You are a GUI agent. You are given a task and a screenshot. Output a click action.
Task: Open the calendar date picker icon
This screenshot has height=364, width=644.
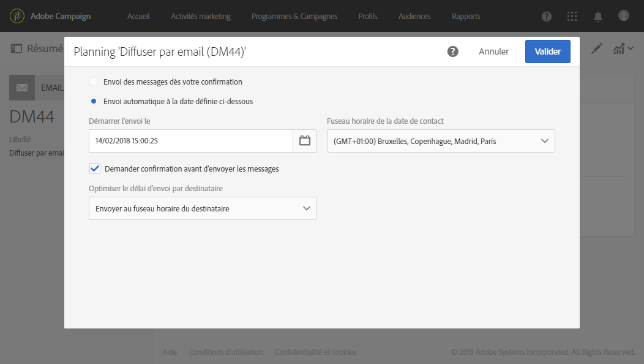pos(305,141)
